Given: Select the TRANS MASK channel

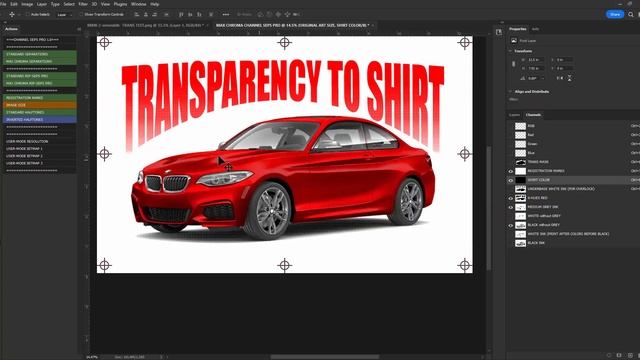Looking at the screenshot, I should pos(573,162).
